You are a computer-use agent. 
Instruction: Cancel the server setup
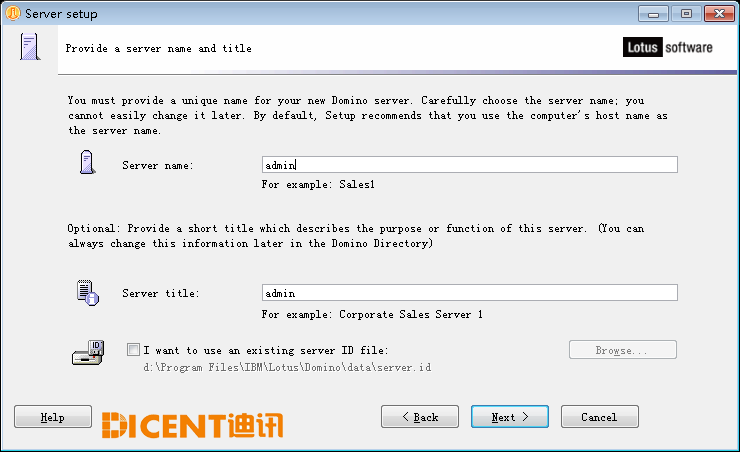pos(599,417)
